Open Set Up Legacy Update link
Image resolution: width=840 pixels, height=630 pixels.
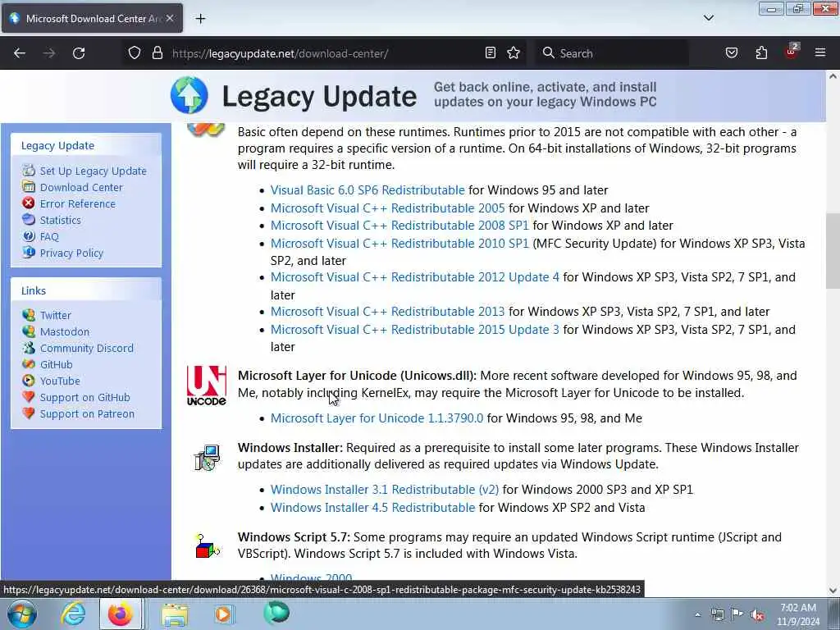pyautogui.click(x=94, y=171)
